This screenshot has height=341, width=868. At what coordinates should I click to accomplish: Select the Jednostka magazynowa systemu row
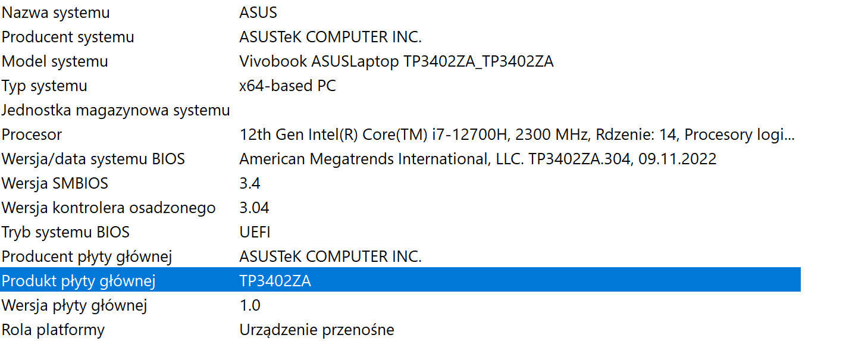click(x=116, y=110)
